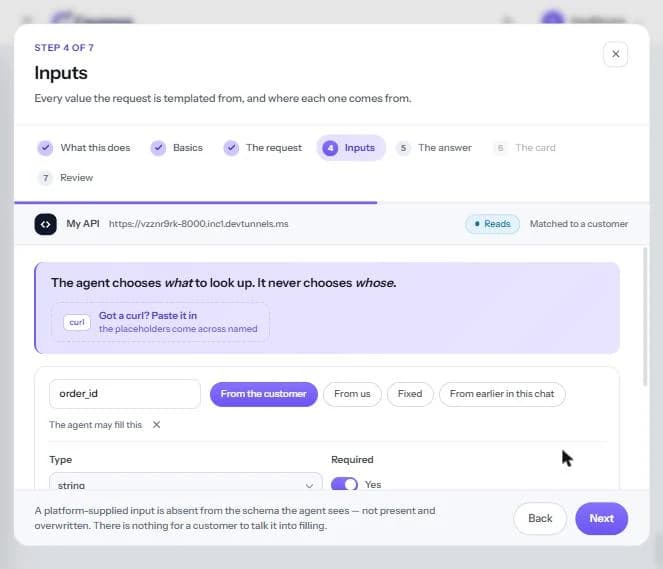Jump to The request step
Viewport: 663px width, 569px height.
tap(263, 148)
